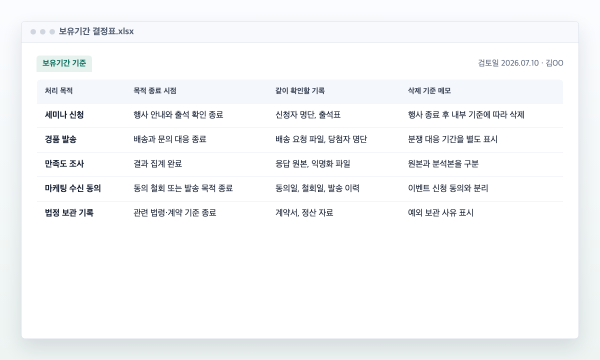Viewport: 600px width, 360px height.
Task: Select the 마케팅 수신 동의 row label
Action: pos(73,188)
